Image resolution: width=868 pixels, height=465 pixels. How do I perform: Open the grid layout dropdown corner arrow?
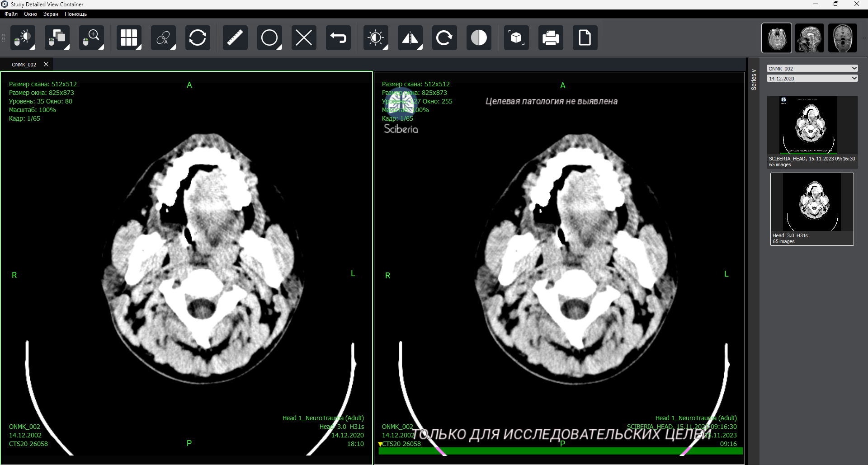pos(138,47)
